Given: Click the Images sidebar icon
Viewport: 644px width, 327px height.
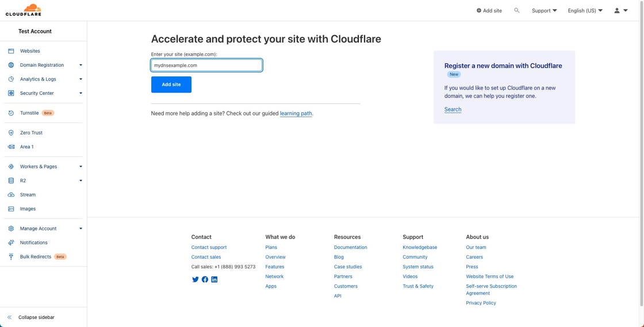Looking at the screenshot, I should (11, 209).
